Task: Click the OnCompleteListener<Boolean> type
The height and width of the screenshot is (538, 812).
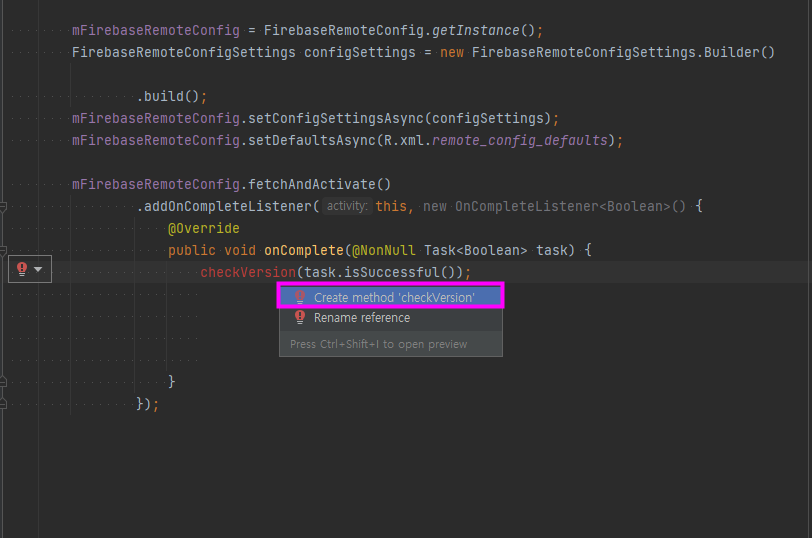Action: point(562,207)
